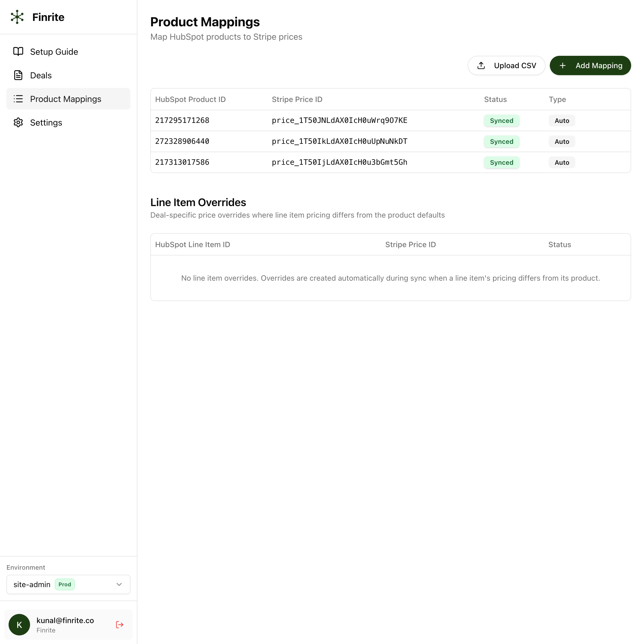Toggle Synced status on product 217313017586
The width and height of the screenshot is (644, 644).
pyautogui.click(x=501, y=162)
